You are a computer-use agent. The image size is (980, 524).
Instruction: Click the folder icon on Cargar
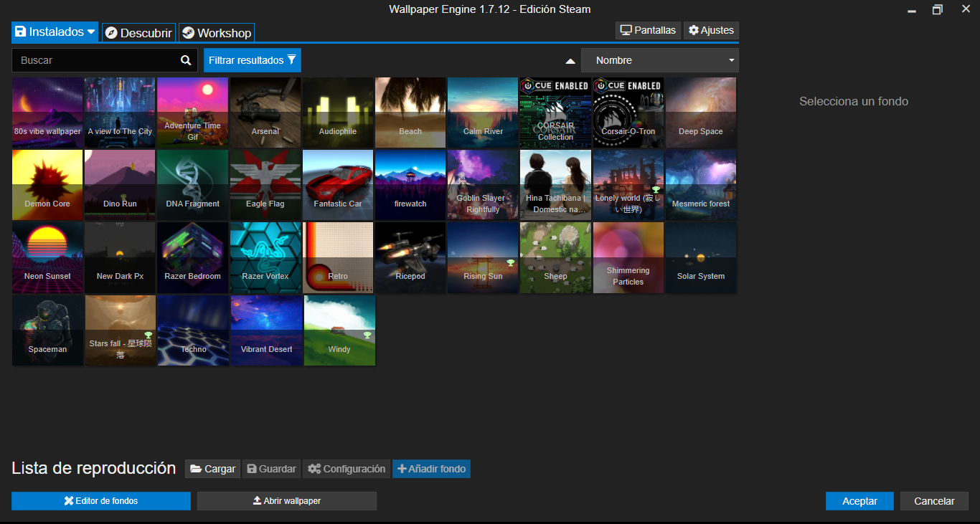tap(196, 468)
